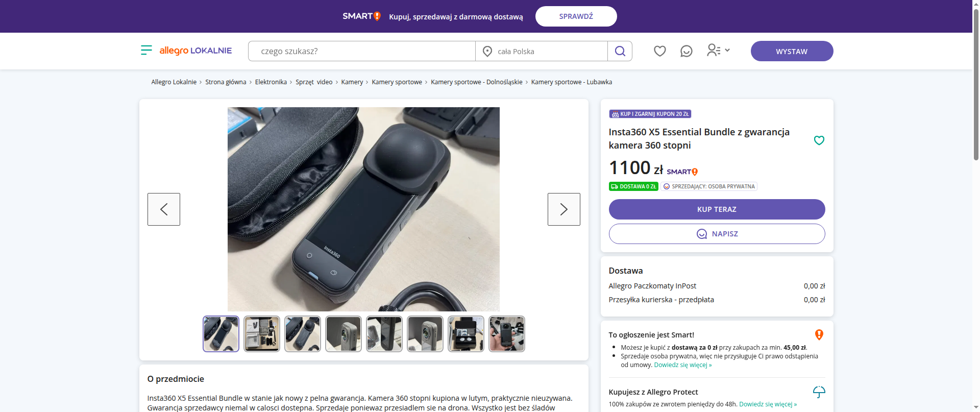980x412 pixels.
Task: Click the Allegro Protect umbrella icon
Action: (x=819, y=392)
